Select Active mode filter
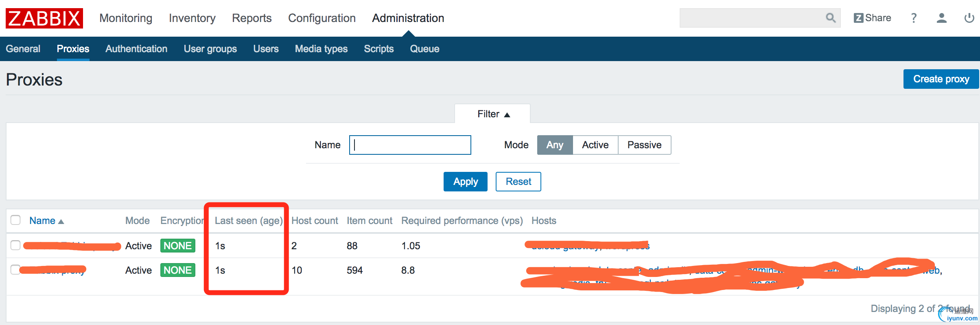The image size is (980, 325). 595,145
